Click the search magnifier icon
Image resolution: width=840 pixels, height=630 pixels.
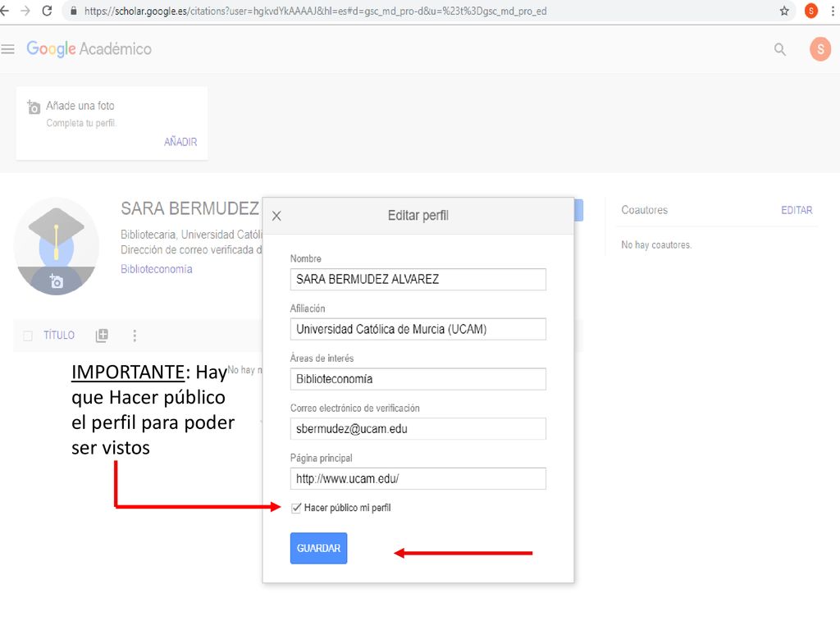[780, 50]
